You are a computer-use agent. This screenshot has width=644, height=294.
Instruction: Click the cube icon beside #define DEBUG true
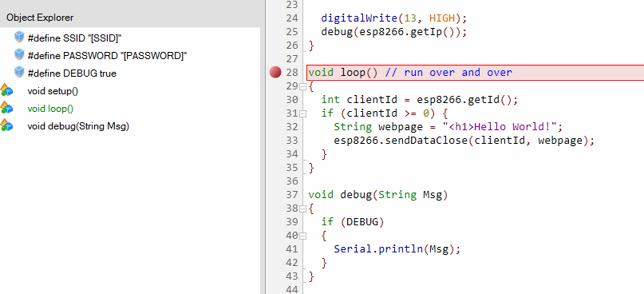(x=19, y=72)
